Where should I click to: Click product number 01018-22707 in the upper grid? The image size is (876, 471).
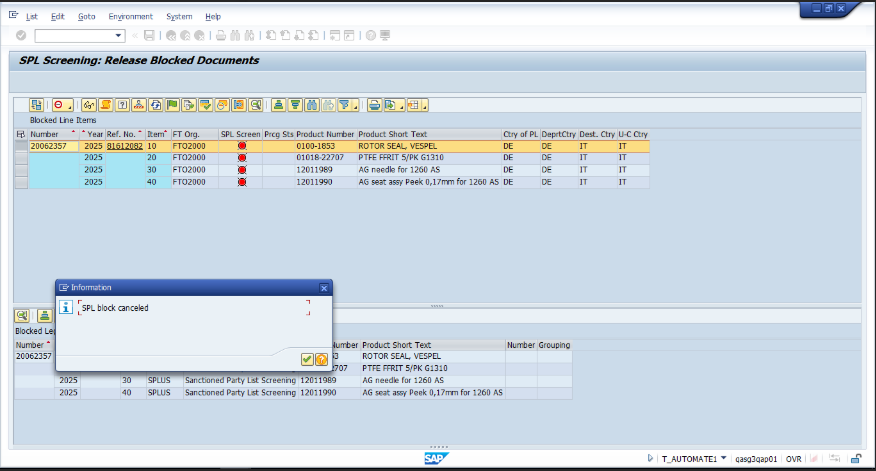320,158
